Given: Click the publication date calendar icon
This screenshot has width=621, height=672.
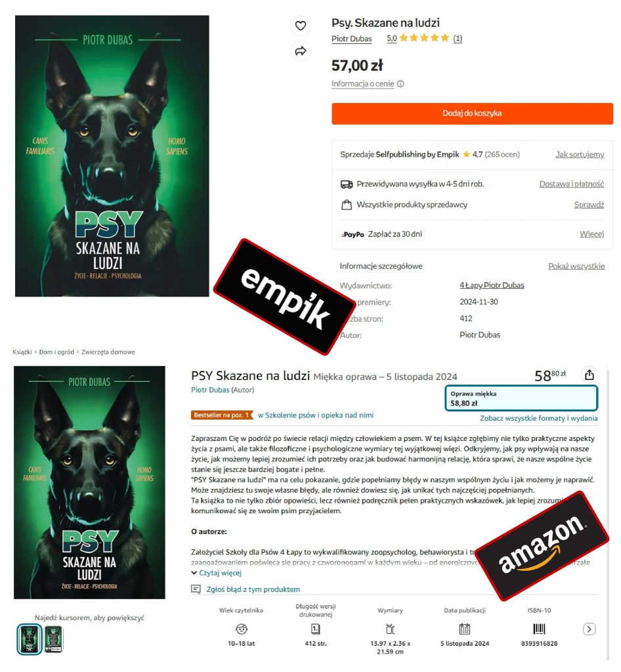Looking at the screenshot, I should (x=465, y=629).
